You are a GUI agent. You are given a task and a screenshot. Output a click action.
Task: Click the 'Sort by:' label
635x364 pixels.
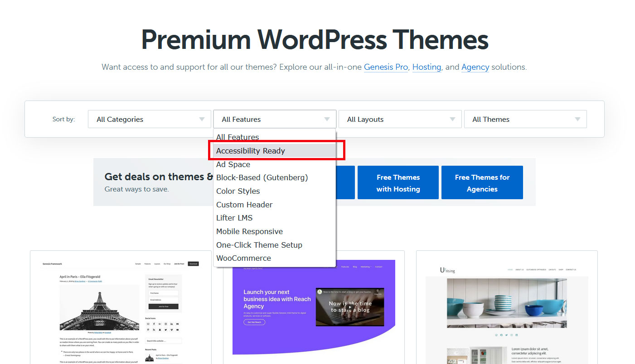click(64, 119)
